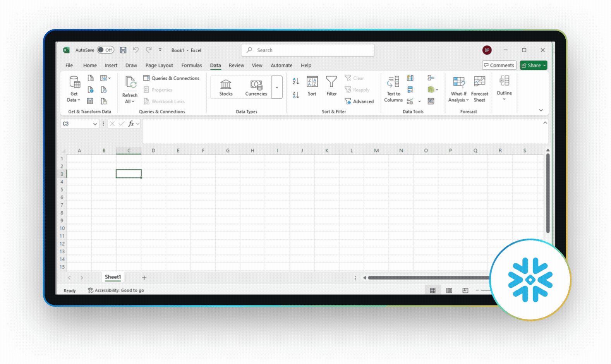Click the BP account avatar
The width and height of the screenshot is (611, 364).
[x=487, y=50]
